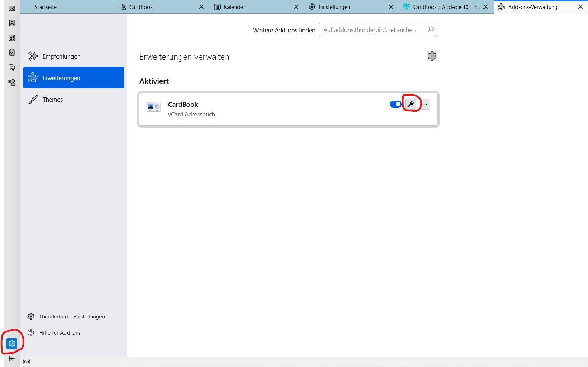Viewport: 588px width, 367px height.
Task: Close the CardBook Add-ons web tab
Action: [486, 7]
